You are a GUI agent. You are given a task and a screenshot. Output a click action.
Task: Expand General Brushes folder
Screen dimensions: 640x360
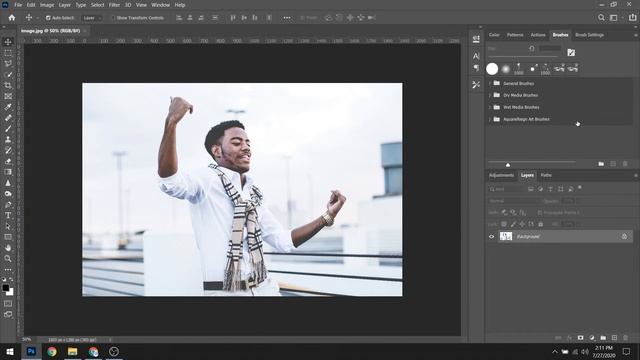[490, 83]
